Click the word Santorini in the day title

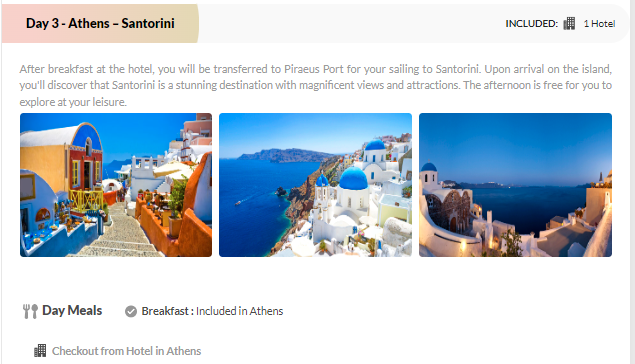(148, 23)
